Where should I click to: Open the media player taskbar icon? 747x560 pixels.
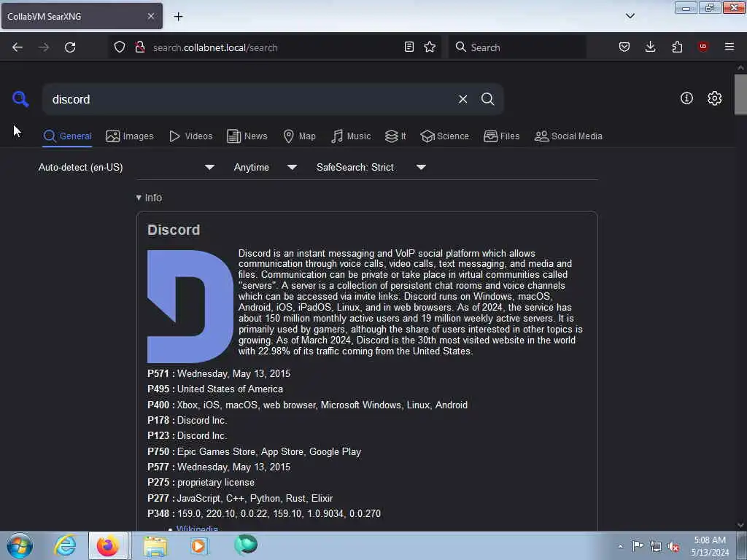click(x=200, y=545)
